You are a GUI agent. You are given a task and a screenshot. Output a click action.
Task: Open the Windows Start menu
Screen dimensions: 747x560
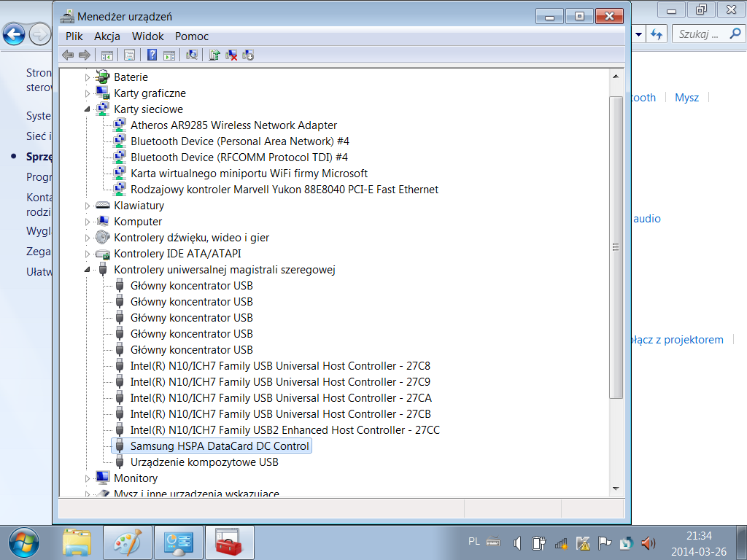click(x=23, y=542)
